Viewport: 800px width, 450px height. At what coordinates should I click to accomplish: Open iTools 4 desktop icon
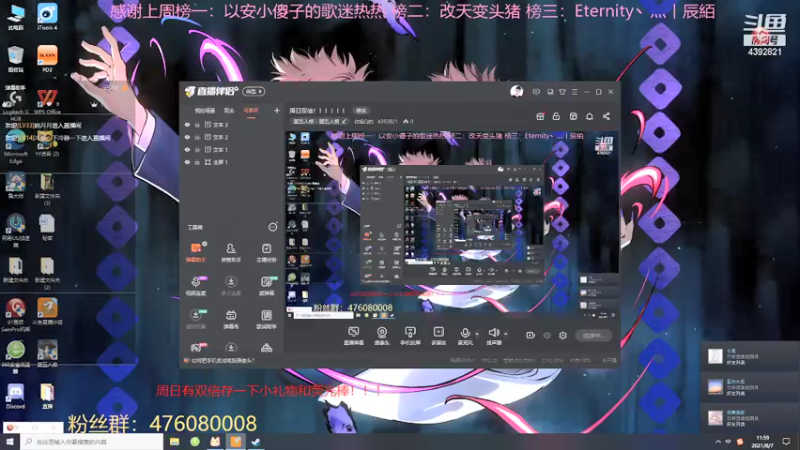47,16
